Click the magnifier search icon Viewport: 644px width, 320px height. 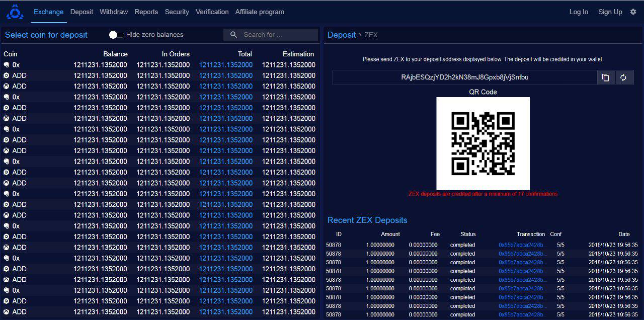[x=233, y=35]
